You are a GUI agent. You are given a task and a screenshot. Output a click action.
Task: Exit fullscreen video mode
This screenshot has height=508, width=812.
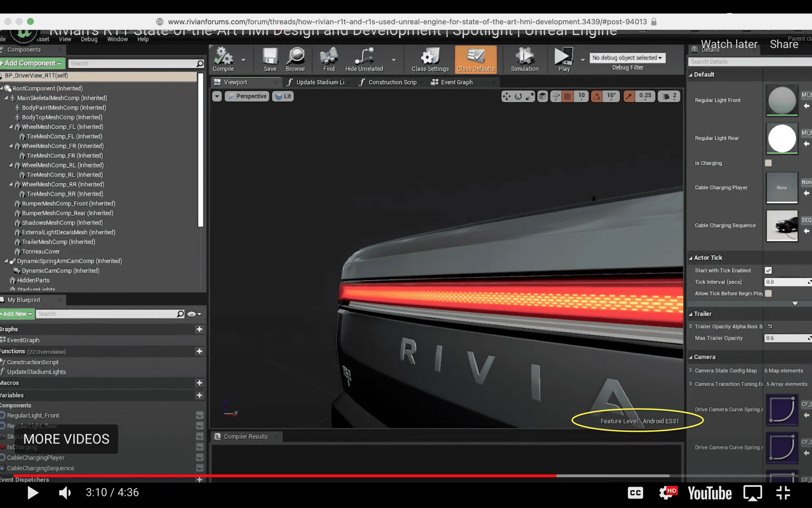[x=783, y=493]
